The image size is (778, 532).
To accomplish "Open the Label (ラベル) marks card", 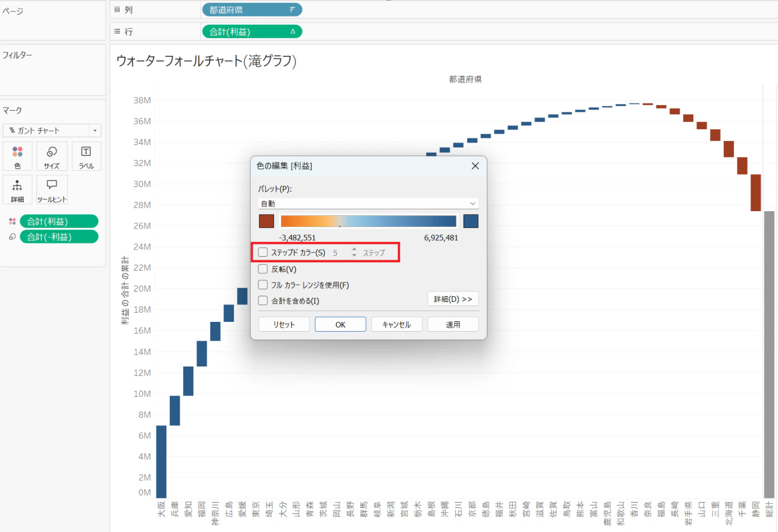I will click(86, 156).
